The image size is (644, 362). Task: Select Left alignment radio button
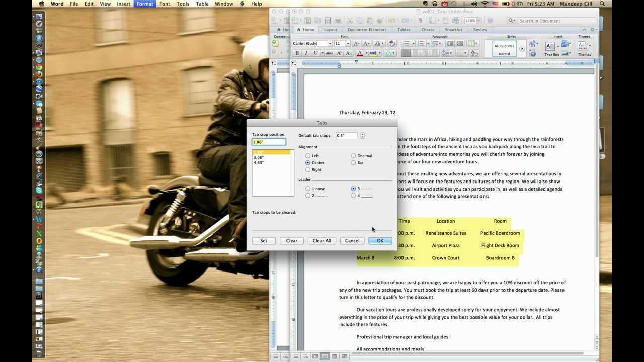pyautogui.click(x=308, y=156)
